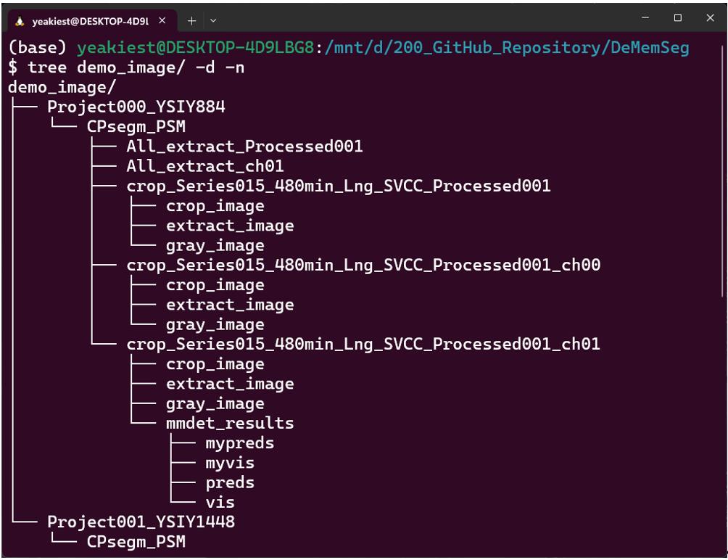Click the vertical scrollbar thumb
Image resolution: width=728 pixels, height=560 pixels.
pyautogui.click(x=722, y=167)
